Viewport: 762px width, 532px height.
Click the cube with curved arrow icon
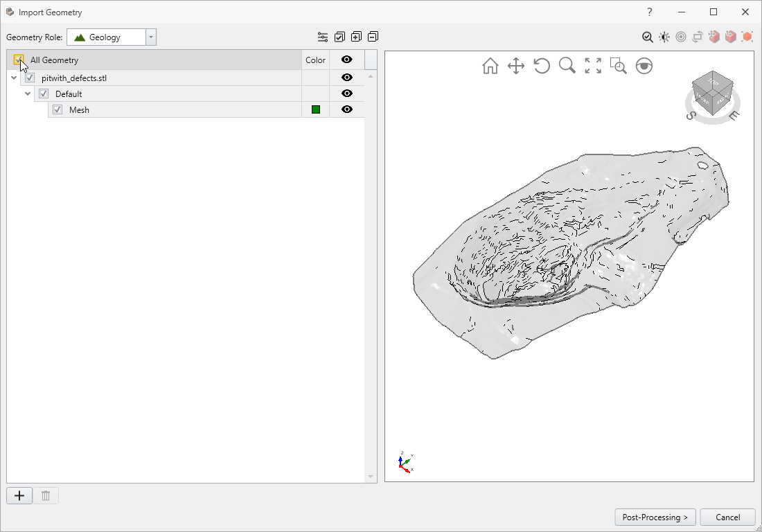click(730, 37)
